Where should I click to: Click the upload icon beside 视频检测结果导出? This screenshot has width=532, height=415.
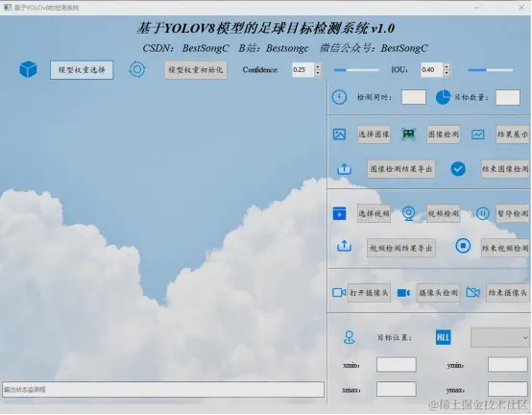coord(344,246)
